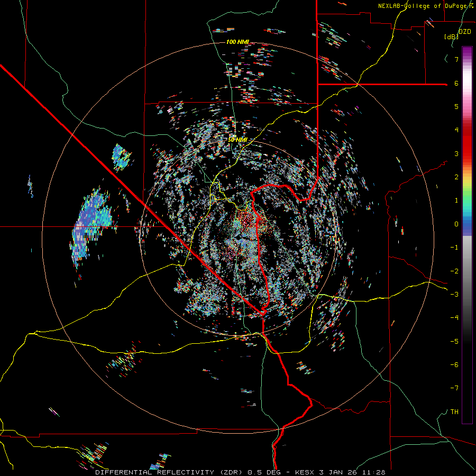476x476 pixels.
Task: Click the 11:28 timestamp
Action: (373, 472)
